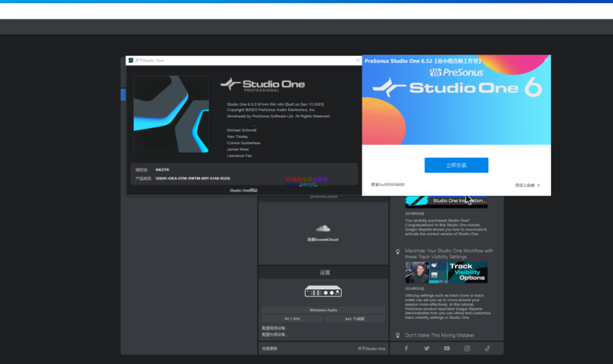Click the version line 'Studio One 6.5.2.97444'

275,104
